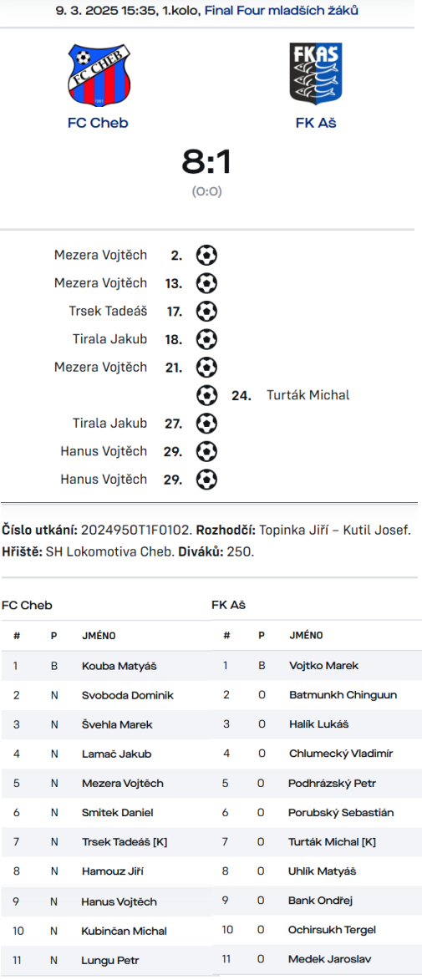The height and width of the screenshot is (980, 422).
Task: Click the ball icon at Tirala Jakub's minute 27
Action: (206, 423)
